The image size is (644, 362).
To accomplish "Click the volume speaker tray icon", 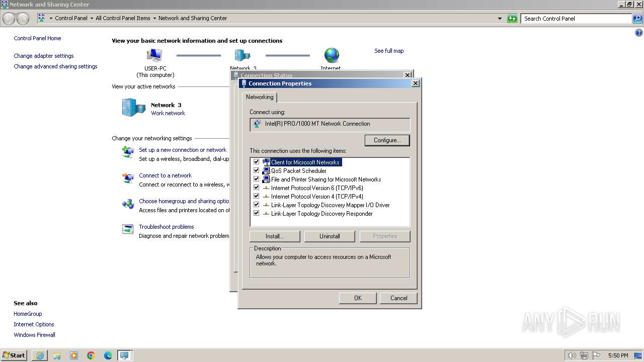I will [x=572, y=355].
